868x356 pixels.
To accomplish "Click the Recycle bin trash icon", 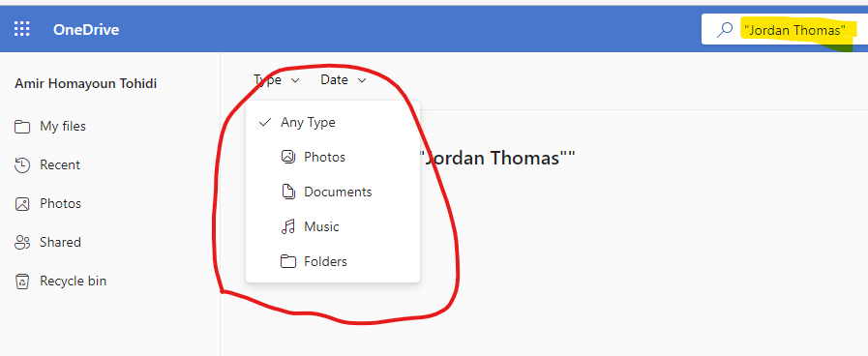I will tap(22, 282).
